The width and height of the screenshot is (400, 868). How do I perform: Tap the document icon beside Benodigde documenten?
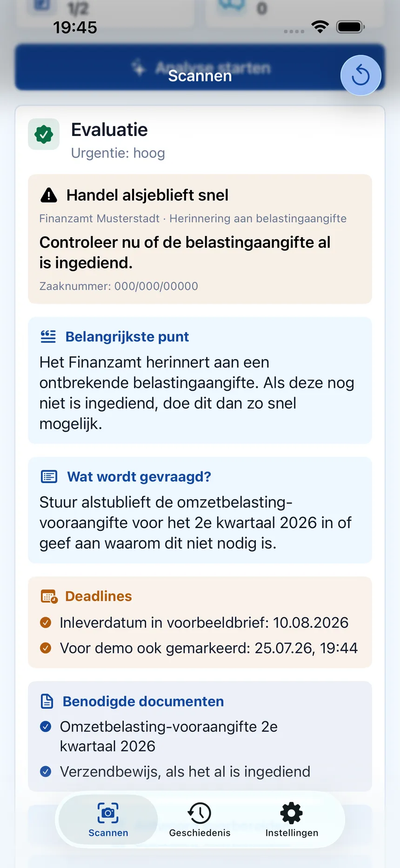pos(47,701)
